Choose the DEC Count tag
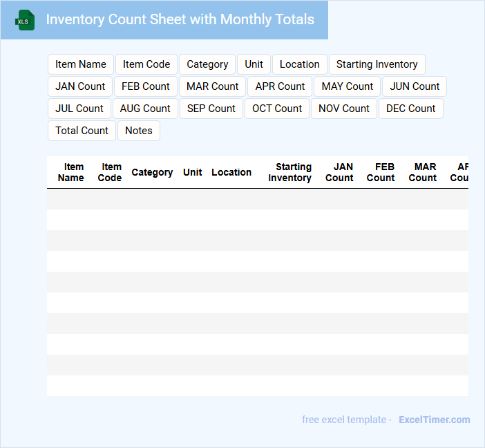 point(410,109)
